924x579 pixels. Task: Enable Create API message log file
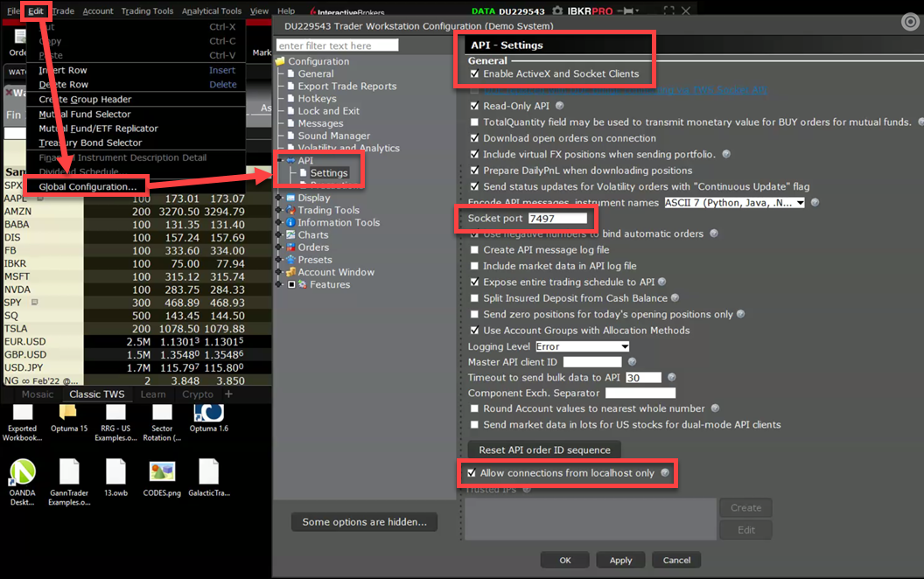[474, 250]
